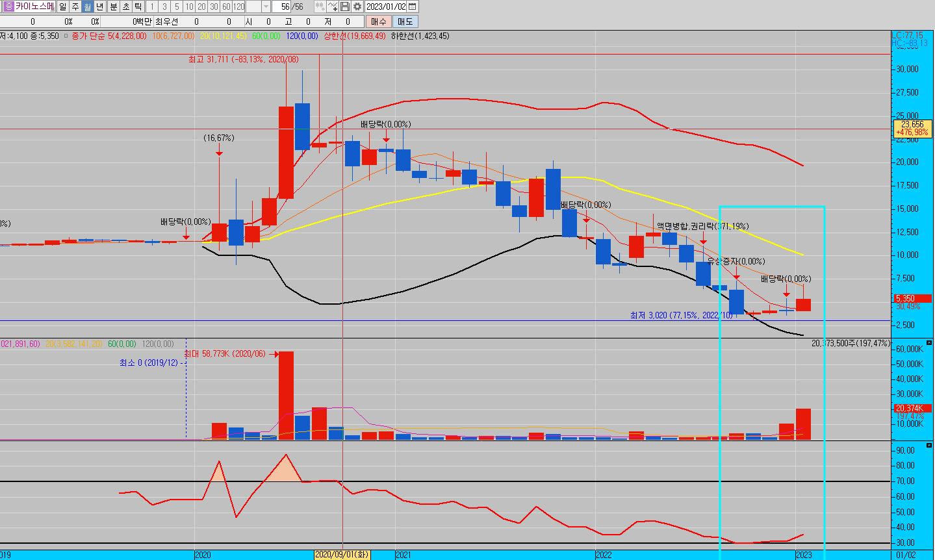Viewport: 935px width, 560px height.
Task: Click the 종가 단순 5 moving average legend
Action: [109, 36]
